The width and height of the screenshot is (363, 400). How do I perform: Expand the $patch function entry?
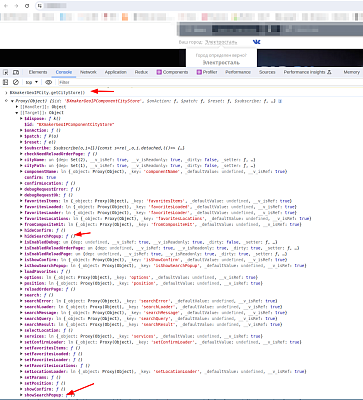(x=22, y=136)
